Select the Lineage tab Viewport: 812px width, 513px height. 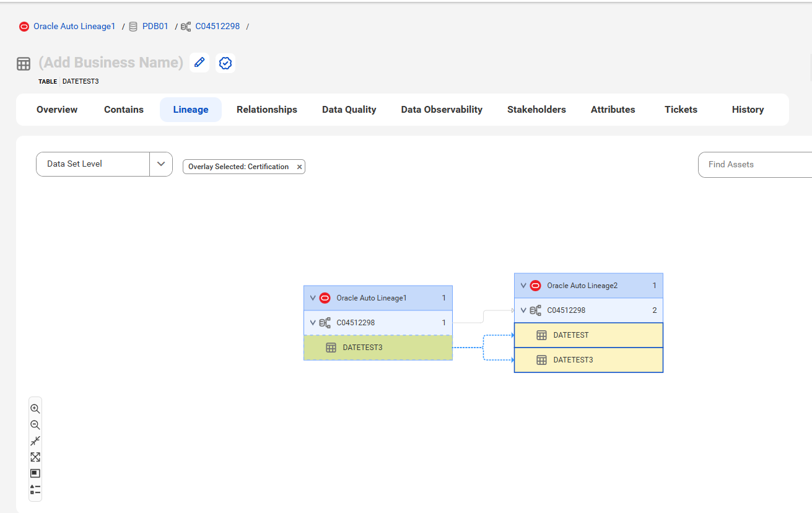coord(191,110)
